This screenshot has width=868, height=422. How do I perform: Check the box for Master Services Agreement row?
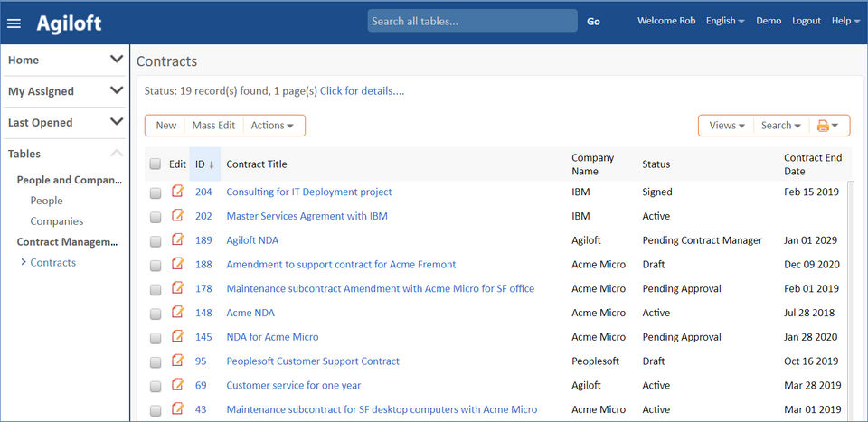[x=156, y=217]
